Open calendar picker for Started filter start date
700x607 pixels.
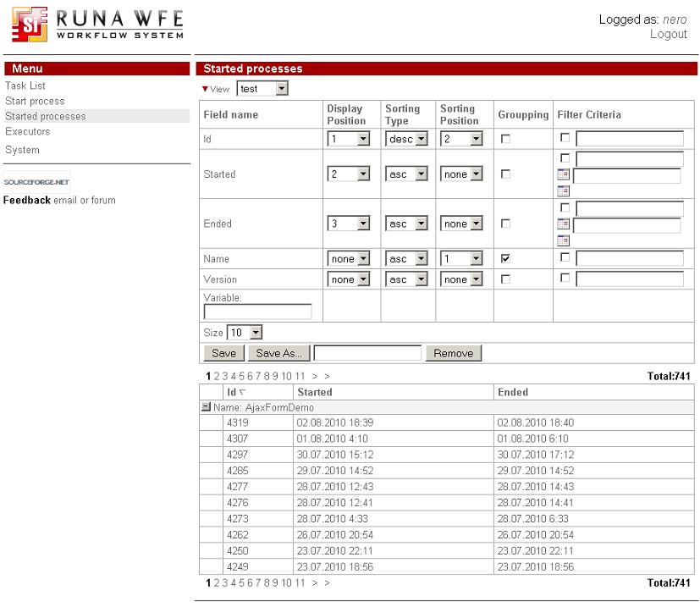pyautogui.click(x=563, y=174)
